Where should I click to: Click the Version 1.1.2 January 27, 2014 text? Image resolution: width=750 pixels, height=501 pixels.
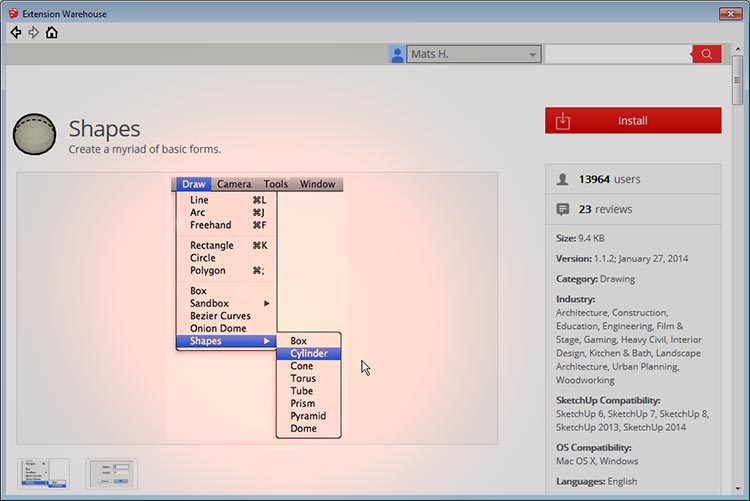click(x=622, y=259)
